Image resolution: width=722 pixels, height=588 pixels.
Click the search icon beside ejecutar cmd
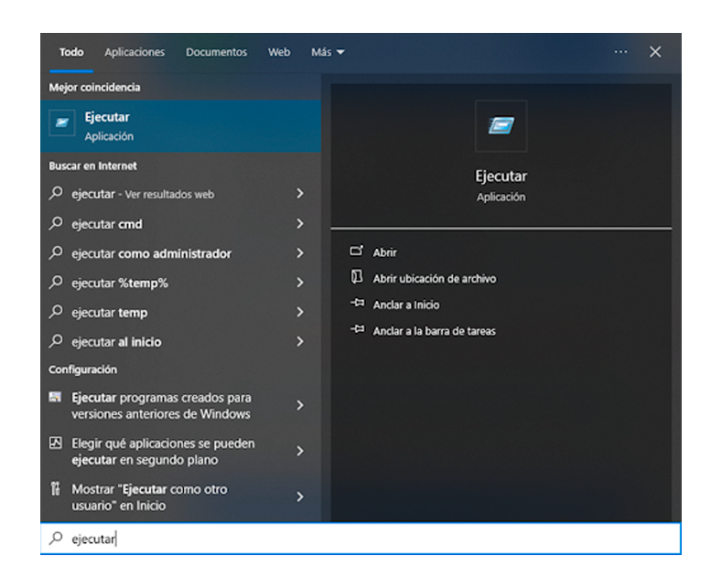click(56, 224)
